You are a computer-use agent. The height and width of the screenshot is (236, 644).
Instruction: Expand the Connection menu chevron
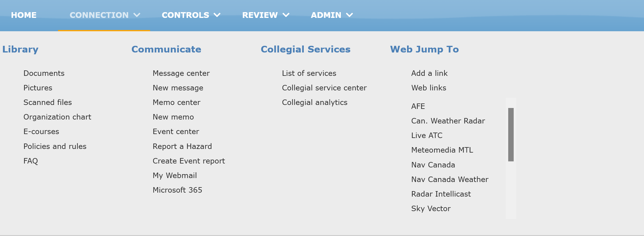[x=137, y=15]
